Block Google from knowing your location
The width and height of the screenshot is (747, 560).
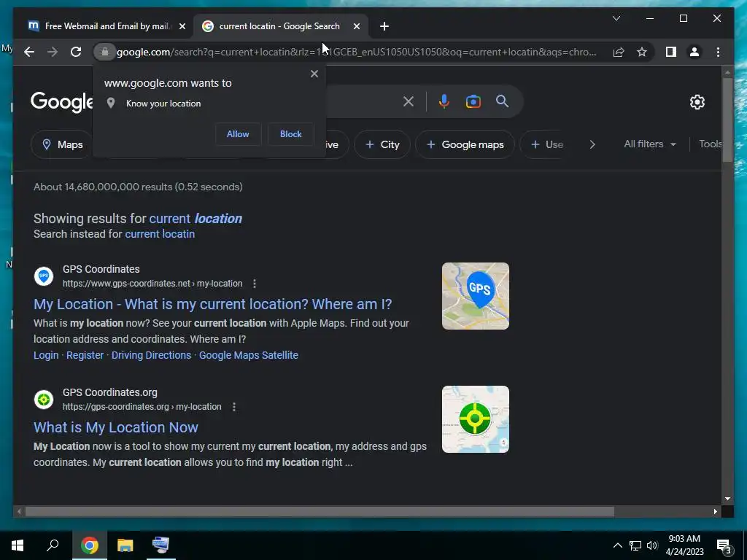pyautogui.click(x=290, y=134)
